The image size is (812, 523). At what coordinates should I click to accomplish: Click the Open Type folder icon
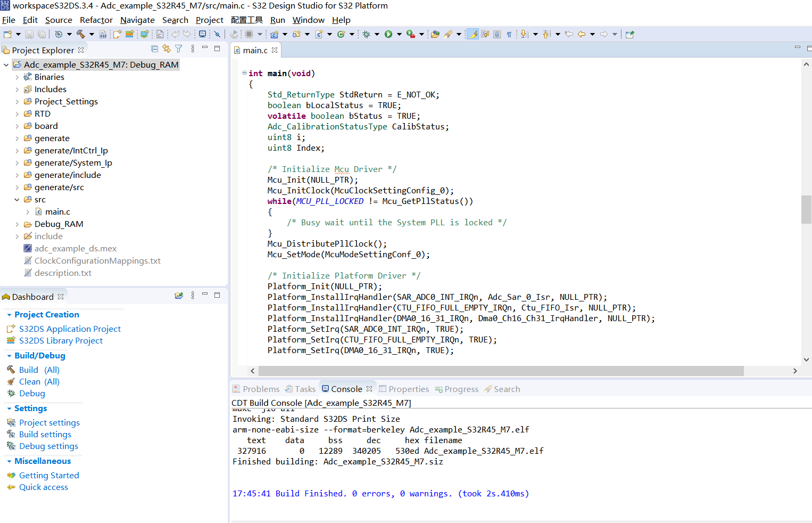coord(435,34)
